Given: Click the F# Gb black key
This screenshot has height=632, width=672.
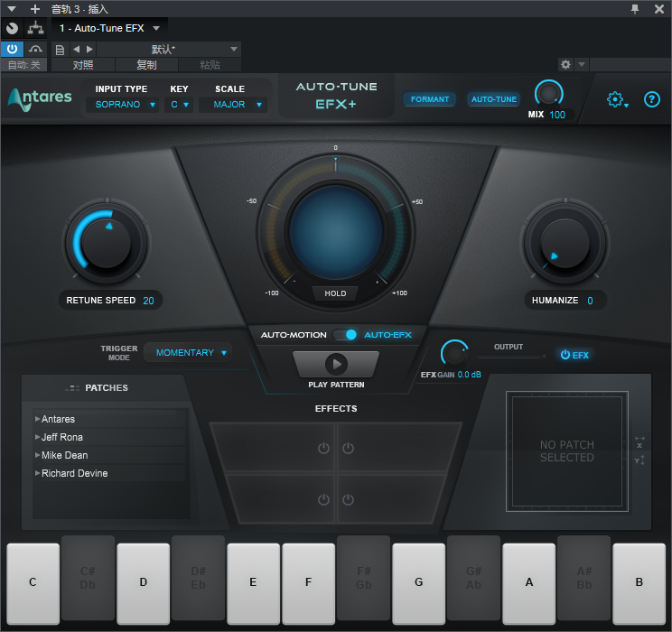Looking at the screenshot, I should (363, 578).
